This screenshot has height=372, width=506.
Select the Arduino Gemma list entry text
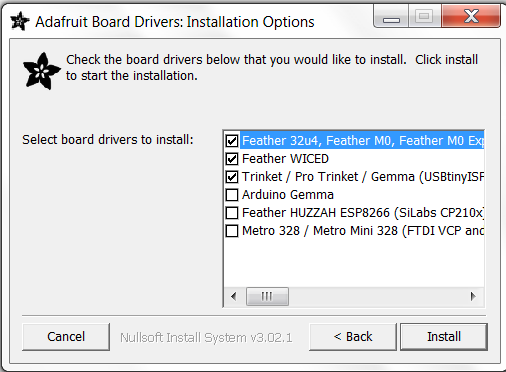click(x=288, y=195)
